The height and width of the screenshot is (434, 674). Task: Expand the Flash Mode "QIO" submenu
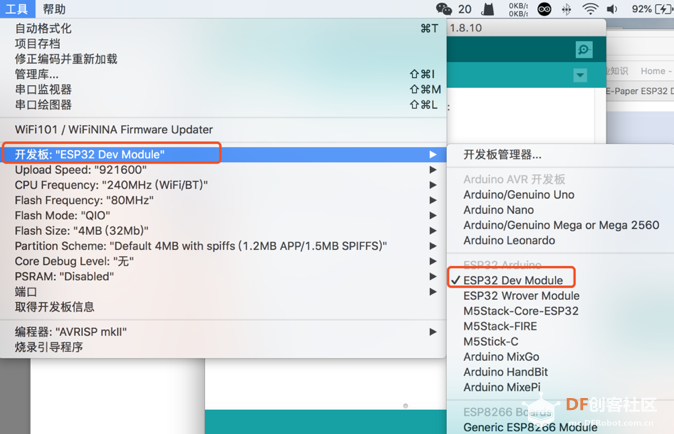click(223, 216)
